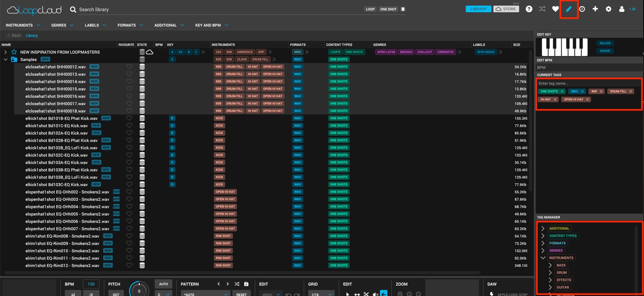Expand NEW INSPIRATION FROM LOOPMASTERS row

point(5,52)
